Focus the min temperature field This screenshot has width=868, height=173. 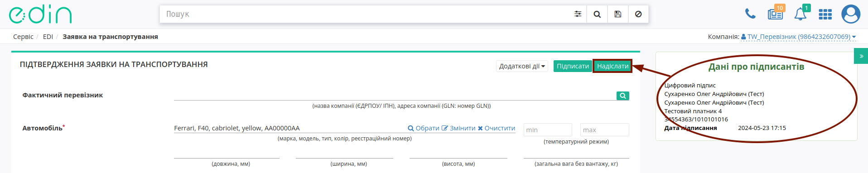click(x=548, y=130)
